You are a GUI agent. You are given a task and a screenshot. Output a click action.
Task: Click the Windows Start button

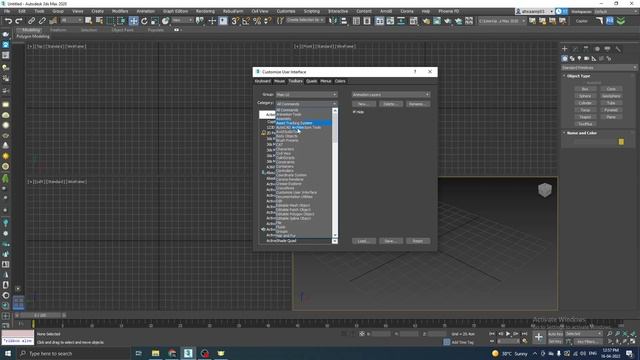click(8, 353)
